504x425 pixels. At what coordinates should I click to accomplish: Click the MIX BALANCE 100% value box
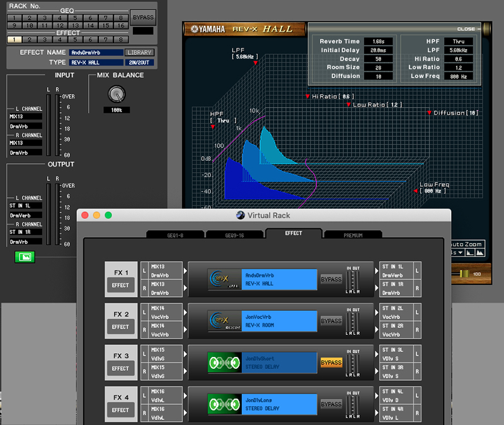(117, 110)
